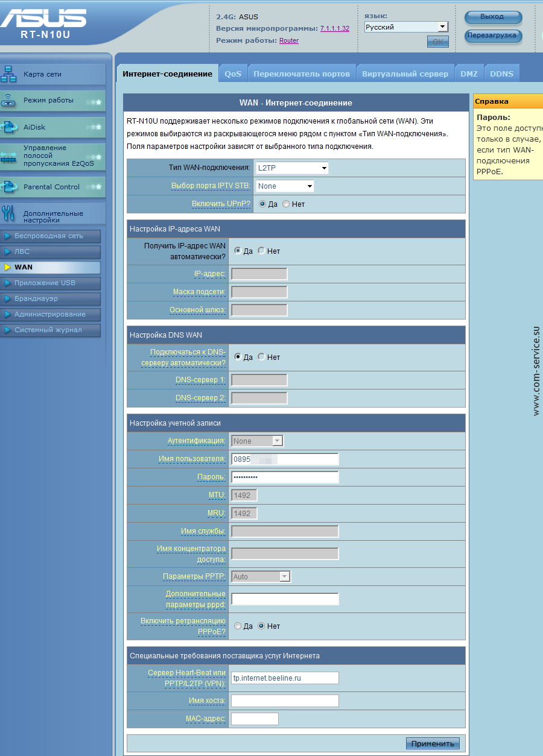
Task: Click the Сервер Heart-Beat help label
Action: 187,678
